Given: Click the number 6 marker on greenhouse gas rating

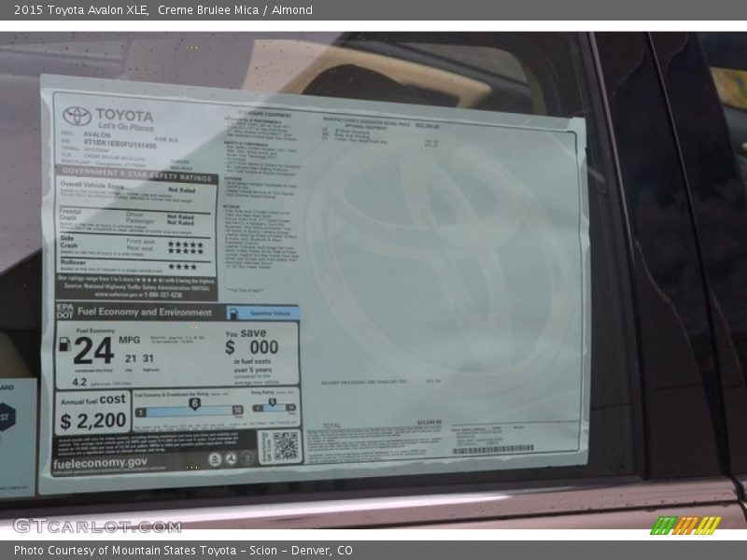Looking at the screenshot, I should pyautogui.click(x=194, y=404).
